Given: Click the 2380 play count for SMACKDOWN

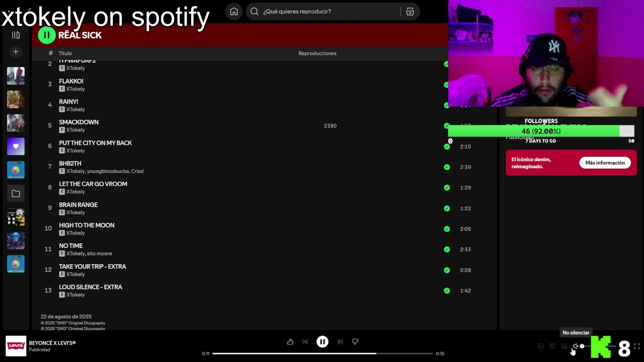Looking at the screenshot, I should coord(330,126).
